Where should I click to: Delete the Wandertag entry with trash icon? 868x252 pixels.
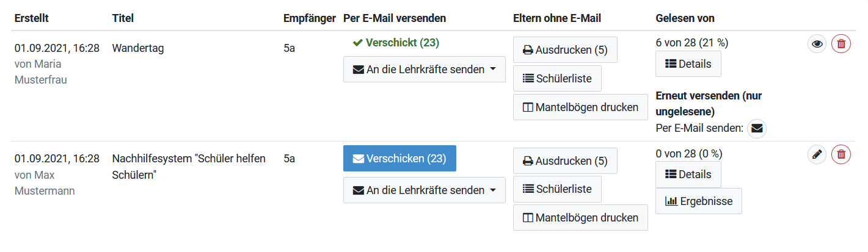[841, 44]
